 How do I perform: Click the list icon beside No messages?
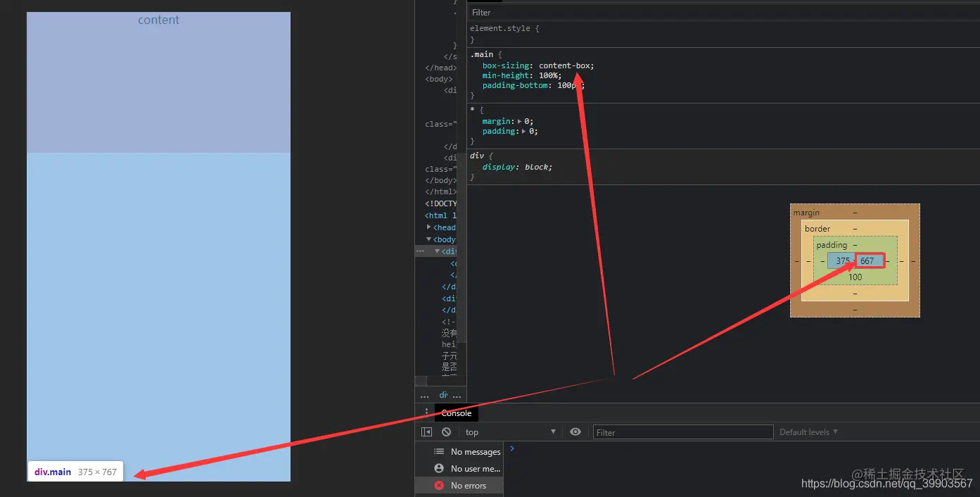click(439, 451)
